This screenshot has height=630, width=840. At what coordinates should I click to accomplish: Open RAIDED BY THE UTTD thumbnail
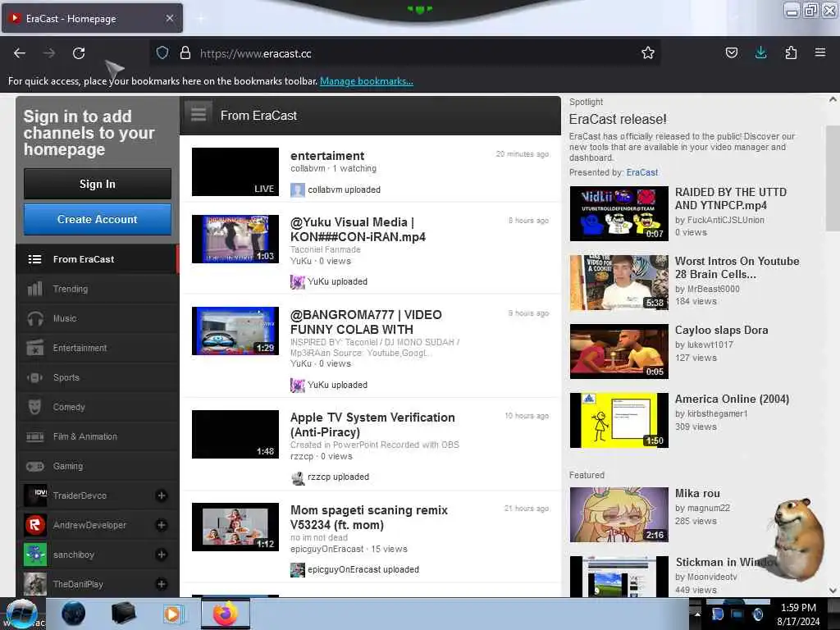(619, 214)
